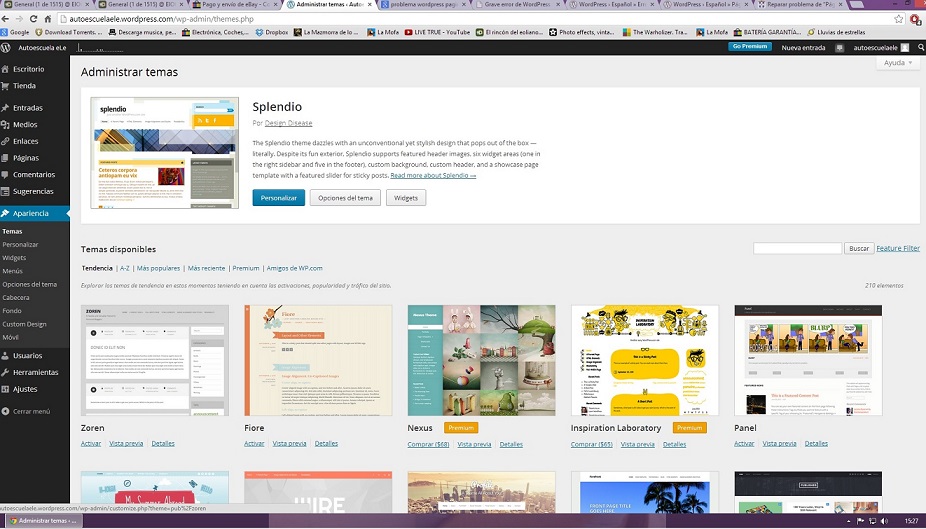Select Widgets submenu item in sidebar
The width and height of the screenshot is (926, 529).
pos(14,258)
